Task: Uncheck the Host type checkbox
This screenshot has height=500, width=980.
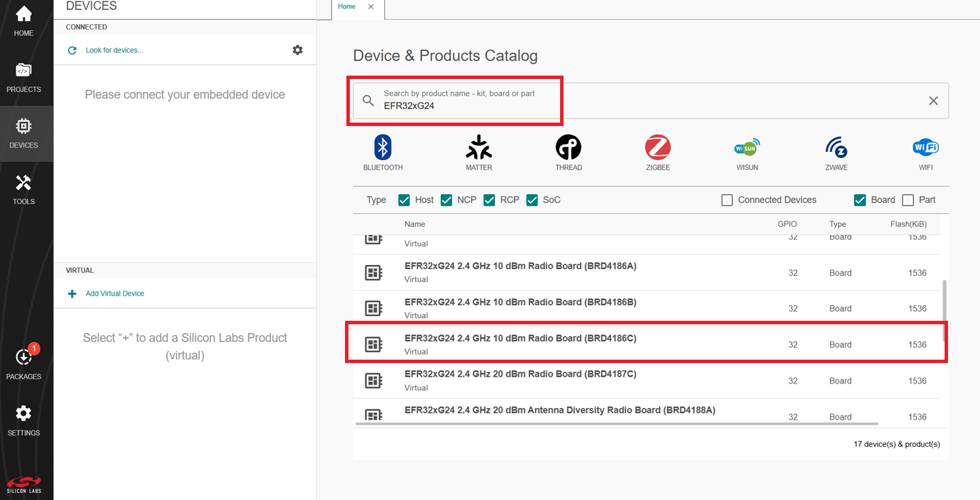Action: pyautogui.click(x=404, y=200)
